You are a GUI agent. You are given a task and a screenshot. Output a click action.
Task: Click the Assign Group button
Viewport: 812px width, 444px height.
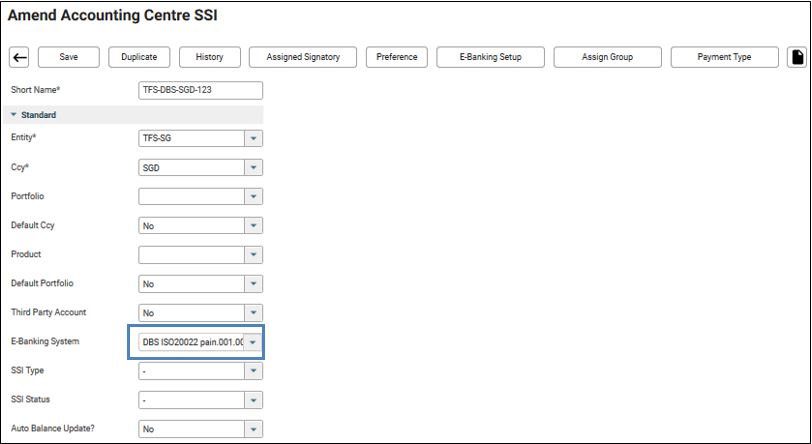[x=607, y=58]
